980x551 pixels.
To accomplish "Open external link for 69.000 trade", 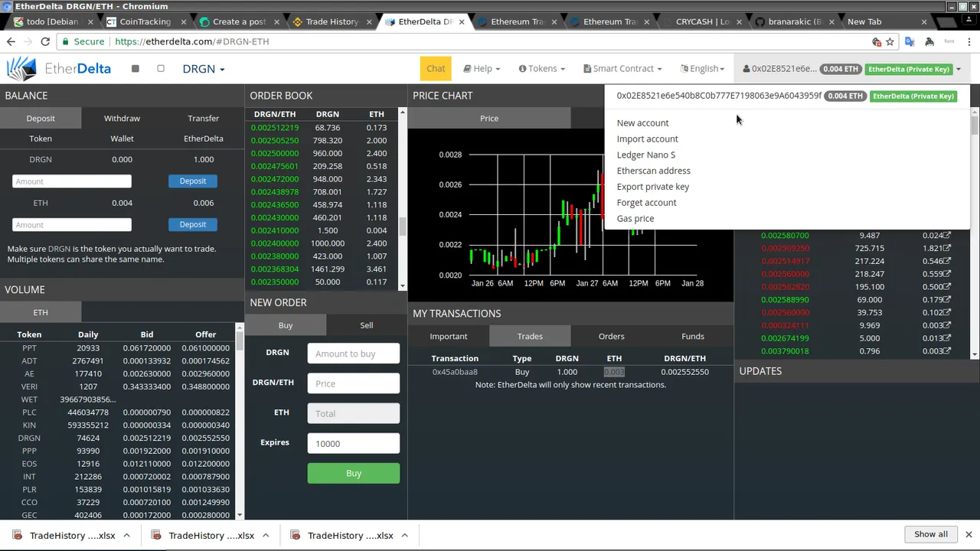I will click(x=947, y=299).
